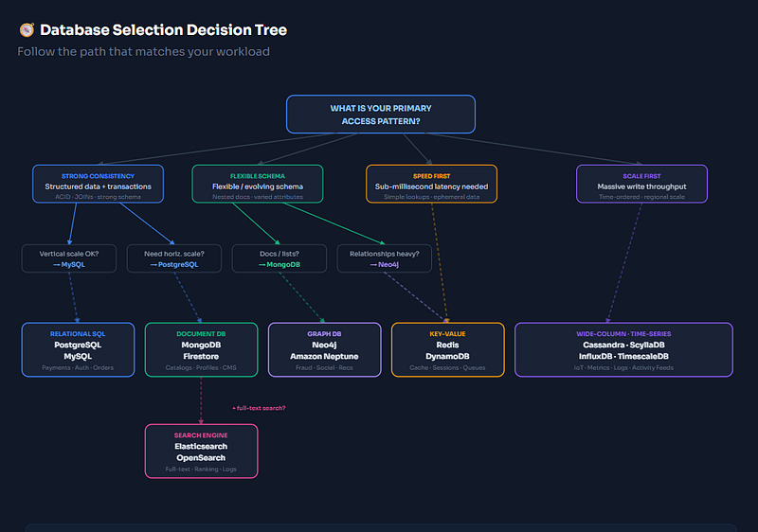Click the Wide-Column Time-Series result card

[x=623, y=350]
